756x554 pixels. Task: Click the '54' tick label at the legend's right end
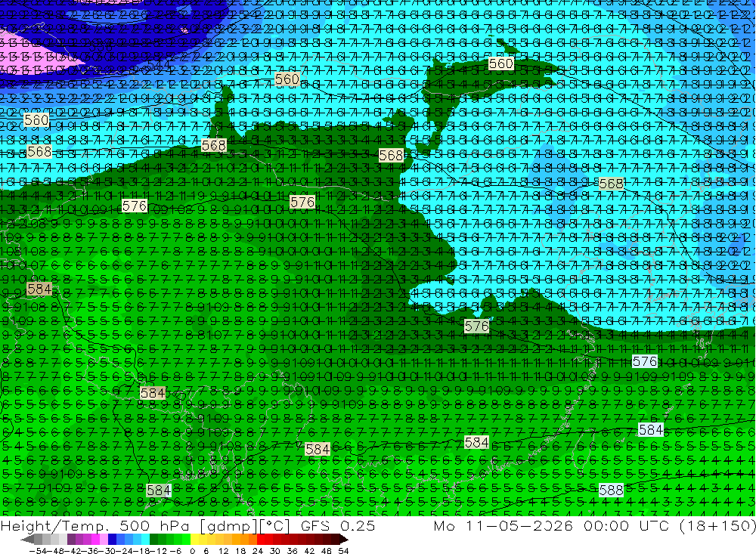click(x=343, y=551)
